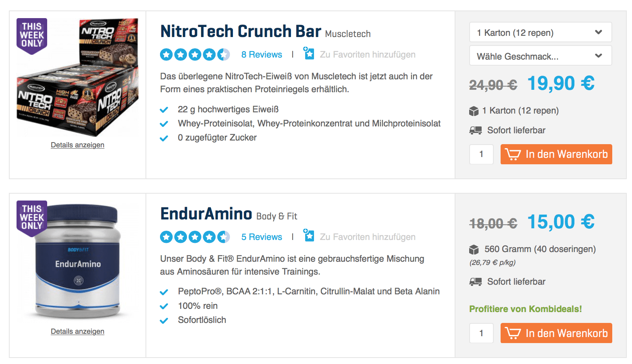The width and height of the screenshot is (632, 364).
Task: Add NitroTech Crunch Bar to favorites via text link
Action: coord(367,55)
